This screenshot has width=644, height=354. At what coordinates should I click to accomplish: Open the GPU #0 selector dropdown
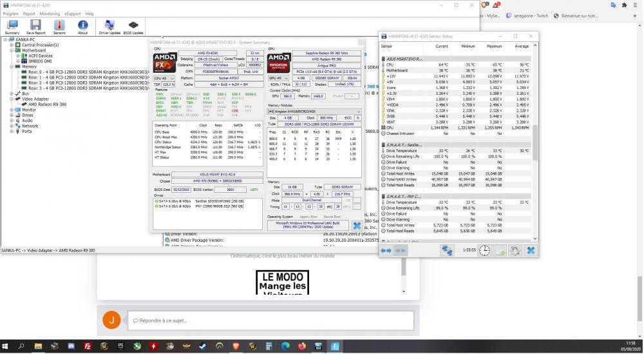278,78
